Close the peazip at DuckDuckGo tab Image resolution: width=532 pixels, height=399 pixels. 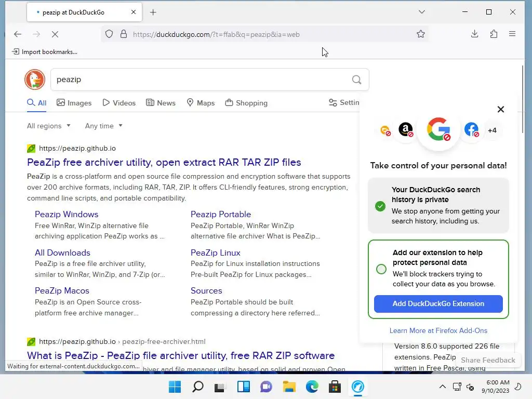coord(134,12)
